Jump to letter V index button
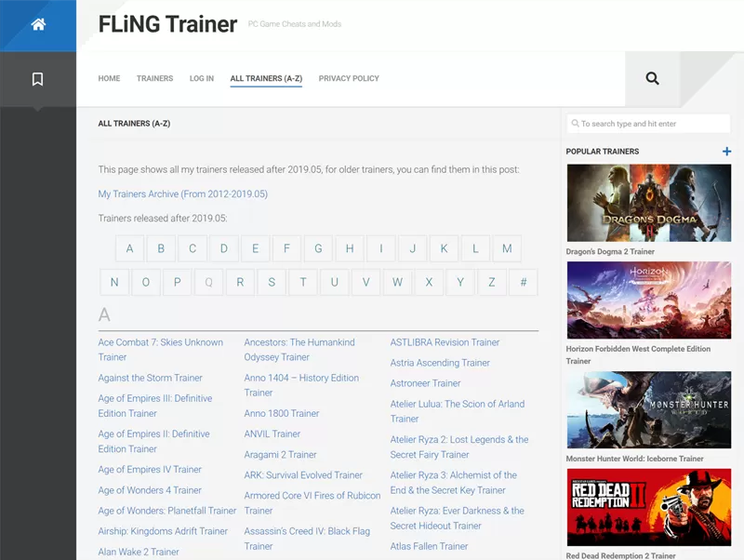This screenshot has width=744, height=560. point(365,283)
